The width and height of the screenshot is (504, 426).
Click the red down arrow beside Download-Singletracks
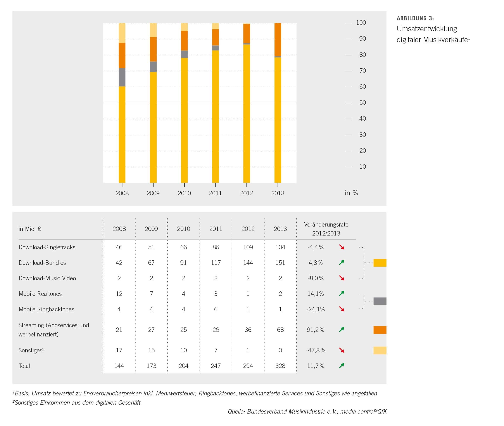point(342,247)
